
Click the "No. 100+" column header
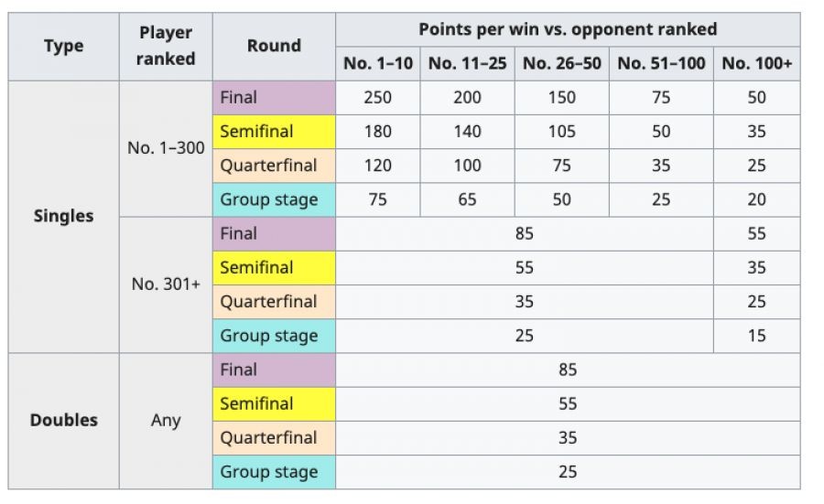(756, 63)
